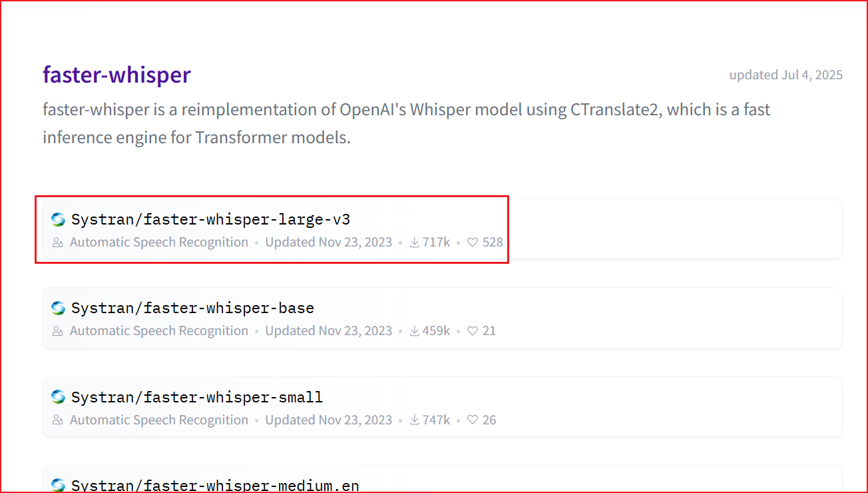Click the download icon next to 717k
The height and width of the screenshot is (493, 868).
point(414,243)
